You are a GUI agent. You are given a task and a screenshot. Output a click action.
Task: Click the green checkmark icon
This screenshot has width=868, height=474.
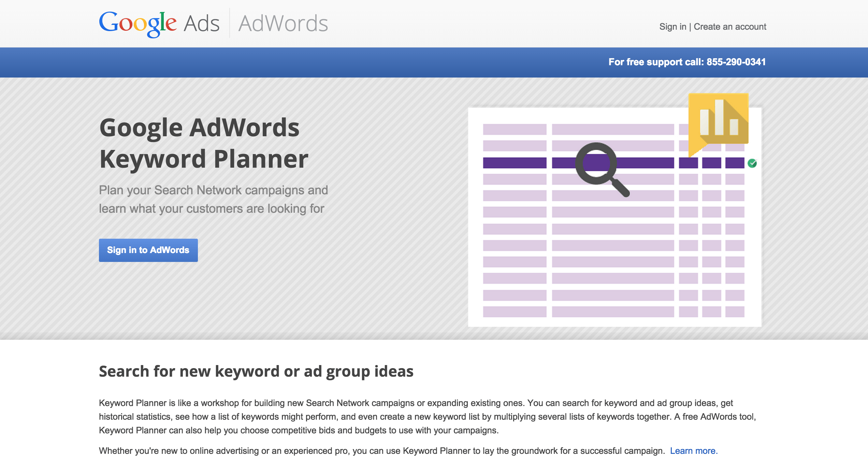click(752, 163)
